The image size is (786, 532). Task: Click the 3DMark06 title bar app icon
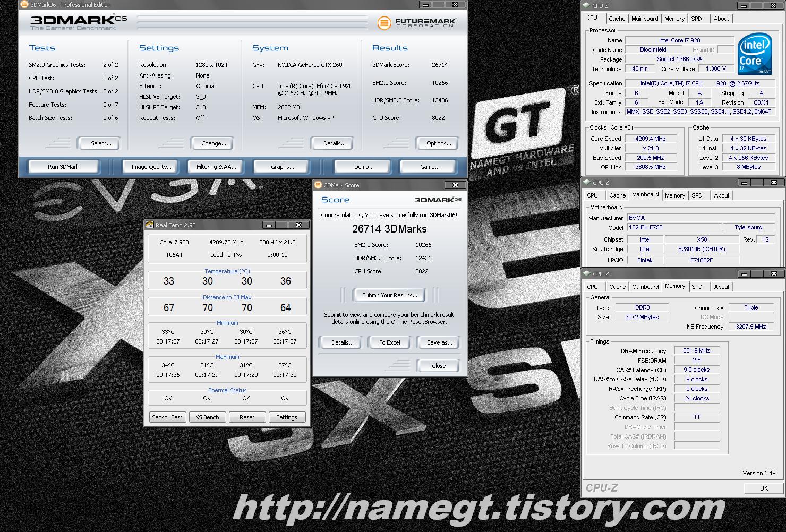coord(24,5)
